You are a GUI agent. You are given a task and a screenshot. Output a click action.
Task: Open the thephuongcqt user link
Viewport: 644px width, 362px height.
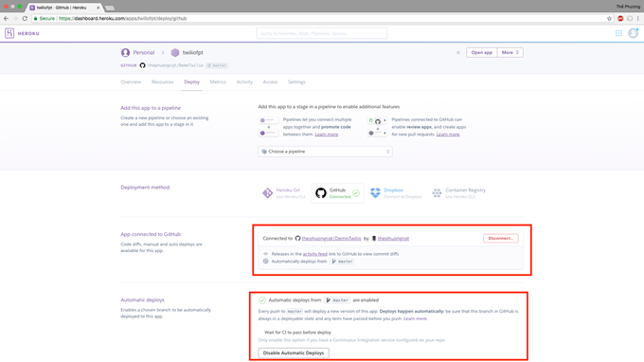(x=393, y=238)
